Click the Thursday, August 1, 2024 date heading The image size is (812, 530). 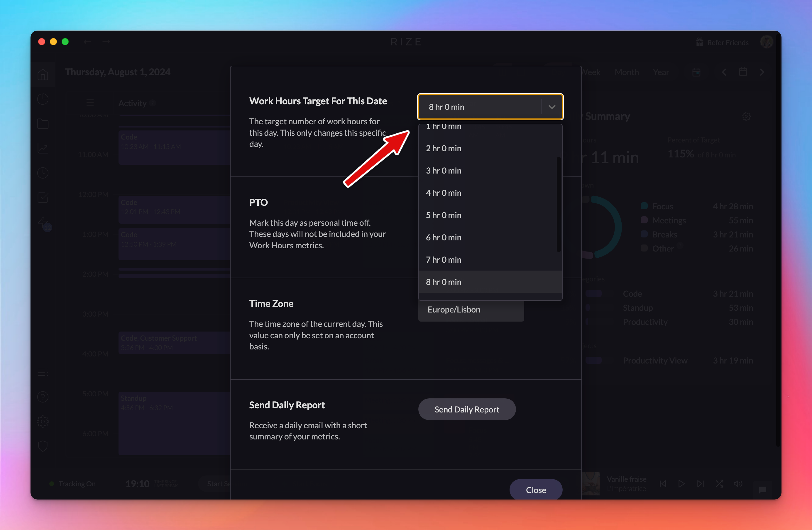(x=118, y=72)
